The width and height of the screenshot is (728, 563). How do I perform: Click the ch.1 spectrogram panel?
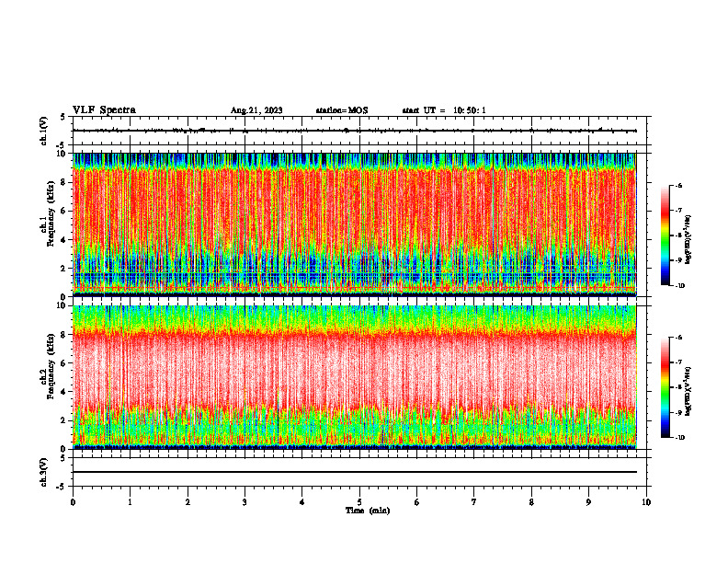[x=354, y=224]
